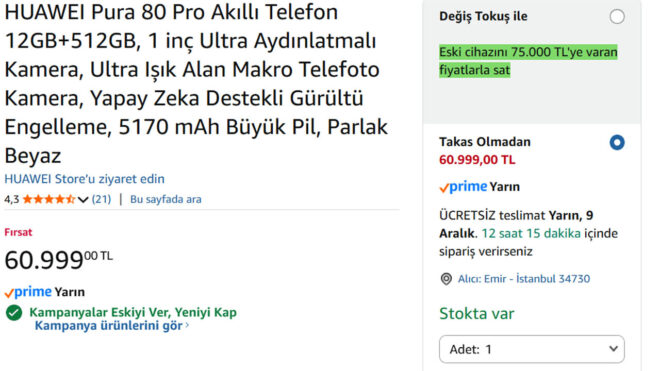The height and width of the screenshot is (371, 660).
Task: Click the green checkmark campaign icon
Action: pyautogui.click(x=14, y=312)
